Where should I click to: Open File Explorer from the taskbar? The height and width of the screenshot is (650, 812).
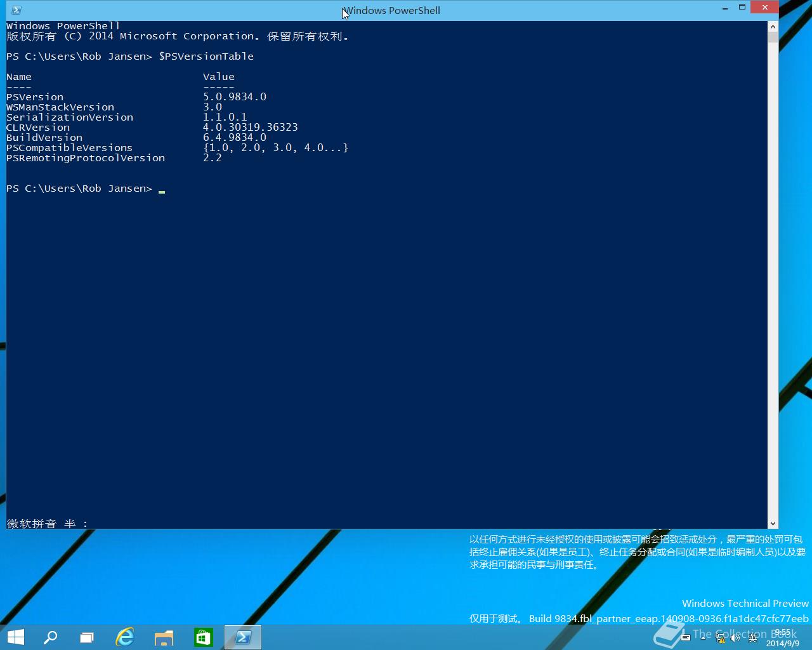point(164,637)
